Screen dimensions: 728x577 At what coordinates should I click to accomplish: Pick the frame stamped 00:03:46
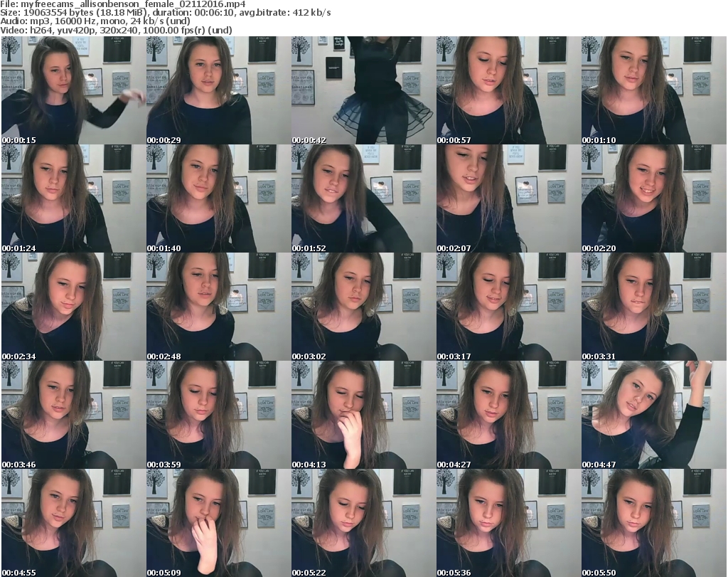[x=73, y=415]
